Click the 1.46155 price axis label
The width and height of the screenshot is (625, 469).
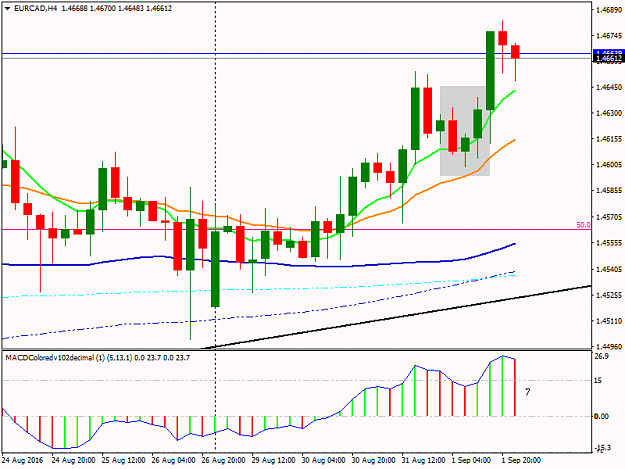(609, 139)
